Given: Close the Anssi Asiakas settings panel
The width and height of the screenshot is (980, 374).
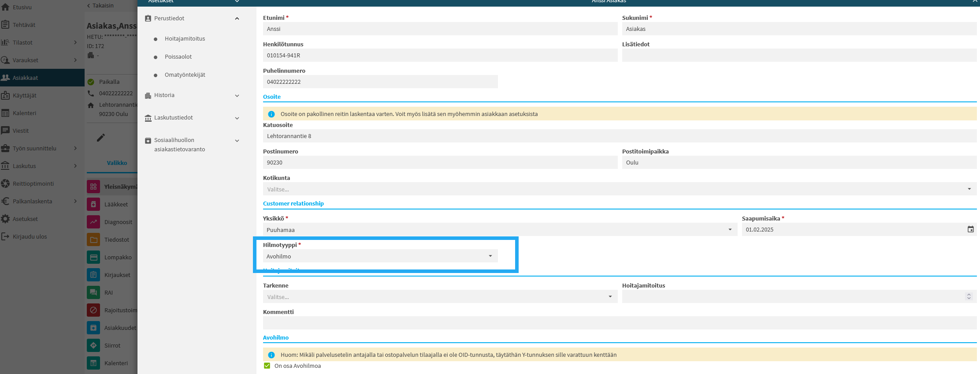Looking at the screenshot, I should point(975,2).
